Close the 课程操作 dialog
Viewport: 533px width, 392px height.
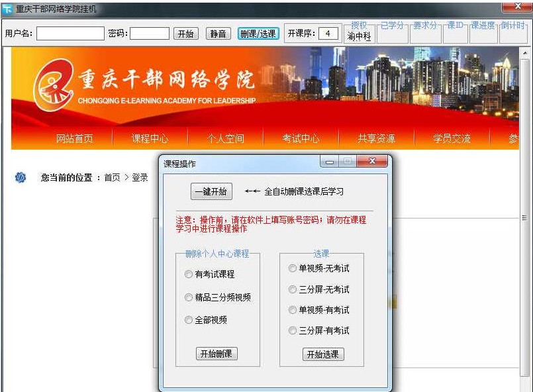[372, 162]
